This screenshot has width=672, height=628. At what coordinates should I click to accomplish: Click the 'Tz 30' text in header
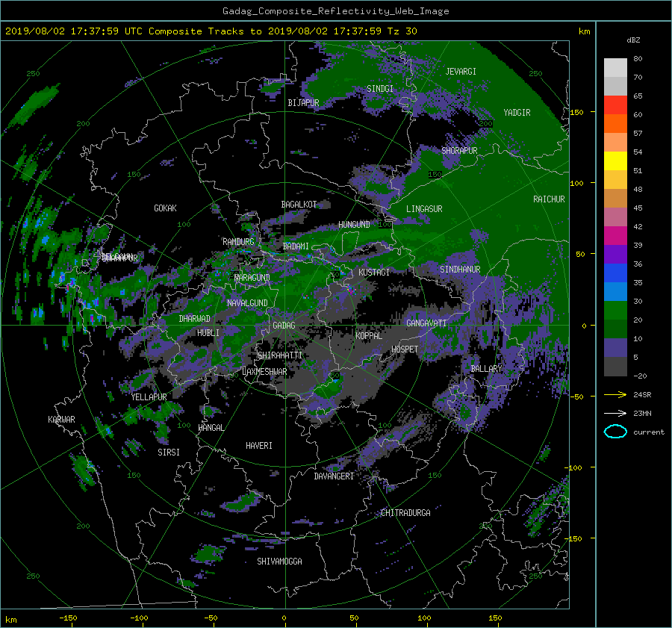click(402, 31)
